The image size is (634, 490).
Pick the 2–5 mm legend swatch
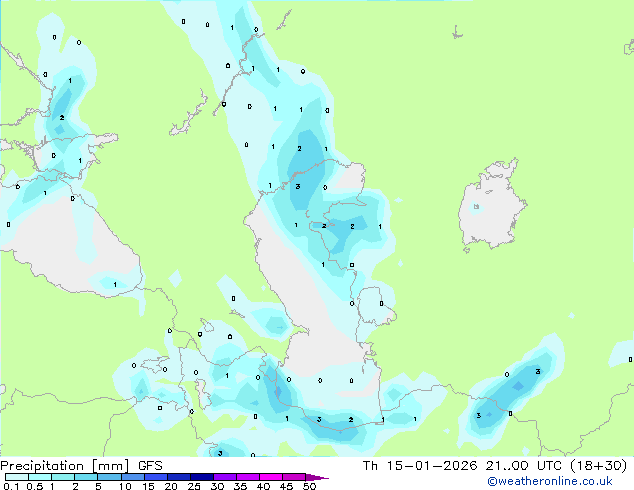click(x=86, y=477)
